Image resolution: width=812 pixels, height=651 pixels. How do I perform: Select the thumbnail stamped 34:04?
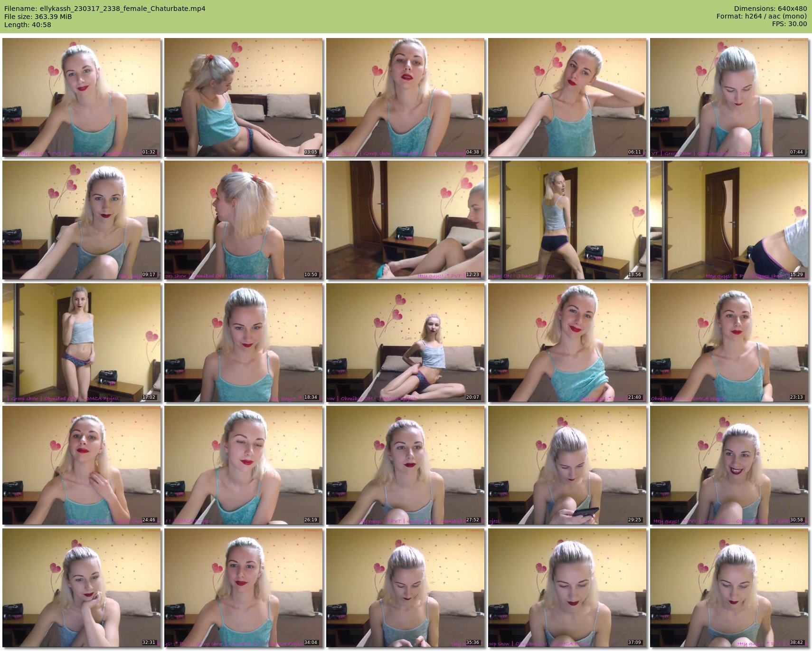(244, 588)
